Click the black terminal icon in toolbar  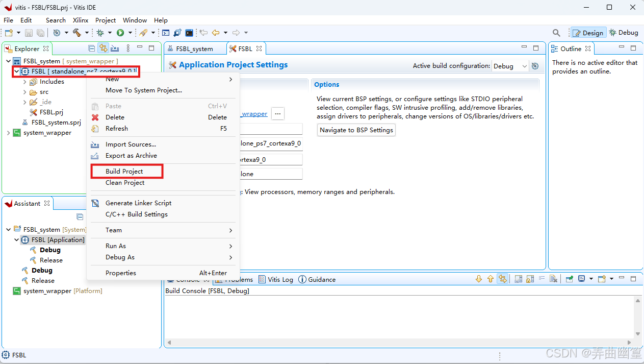click(x=189, y=33)
